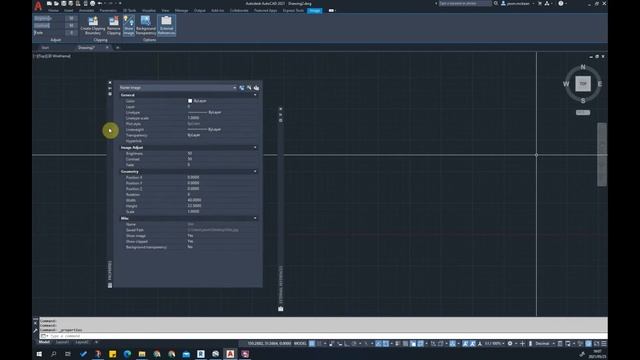Toggle the Show Image ribbon button

pyautogui.click(x=129, y=25)
